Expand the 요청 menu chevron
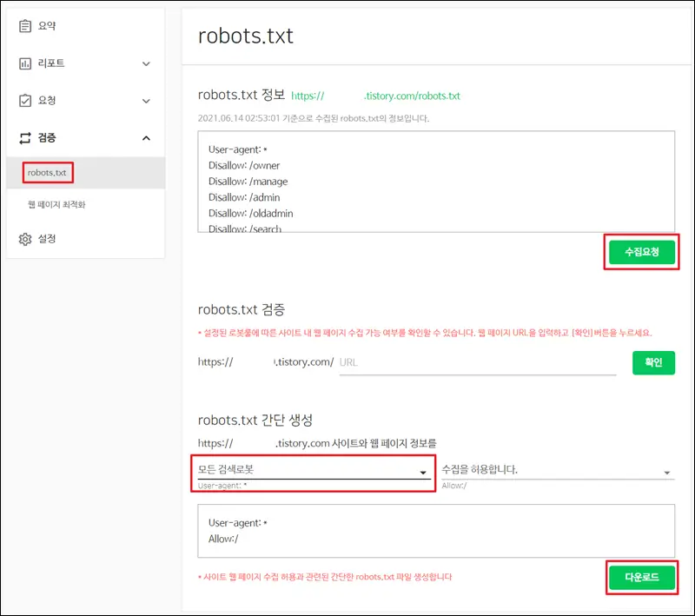The image size is (695, 616). (x=146, y=101)
